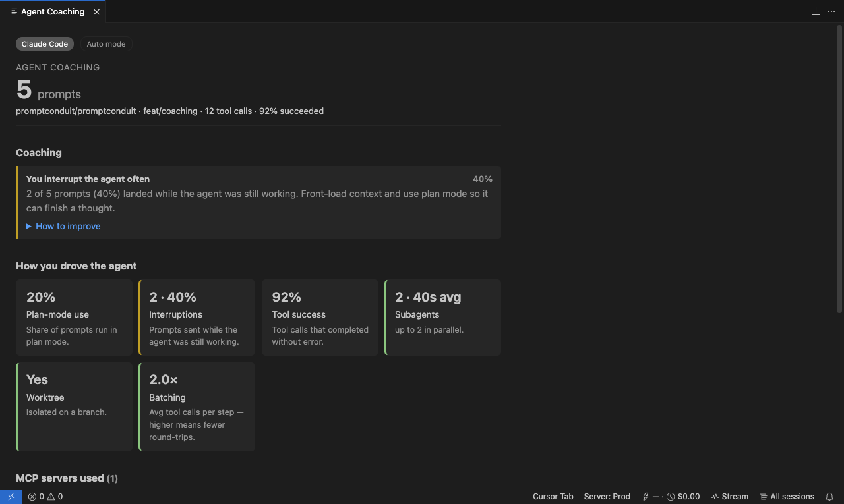Close the Agent Coaching tab
Image resolution: width=844 pixels, height=504 pixels.
point(97,12)
